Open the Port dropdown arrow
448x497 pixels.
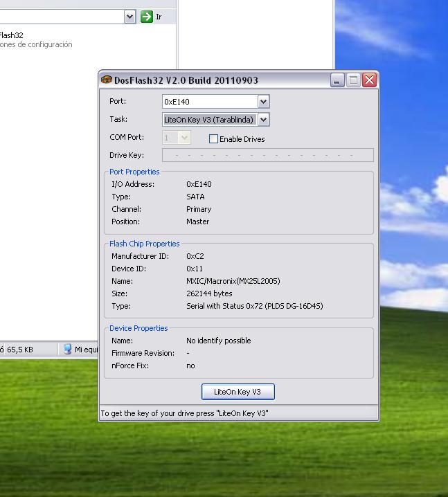(x=263, y=102)
